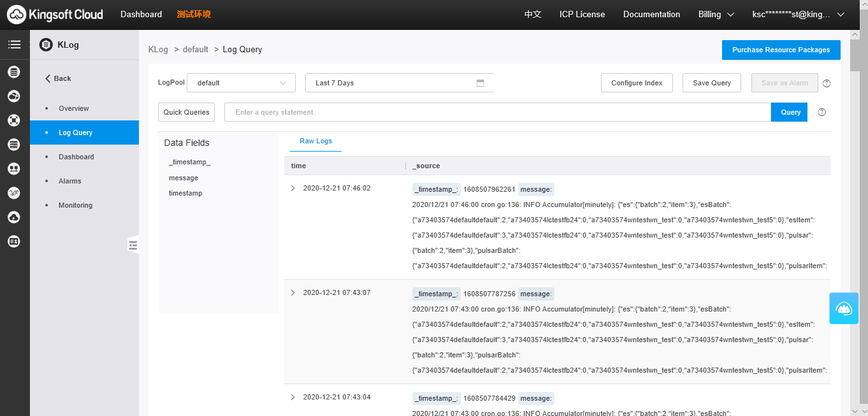Click the Quick Queries button

[x=186, y=112]
